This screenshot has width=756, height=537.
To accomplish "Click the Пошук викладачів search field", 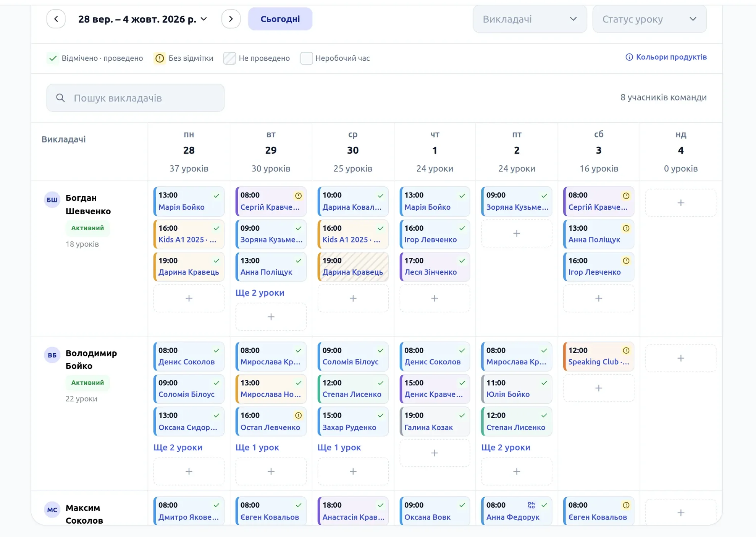I will click(x=135, y=98).
